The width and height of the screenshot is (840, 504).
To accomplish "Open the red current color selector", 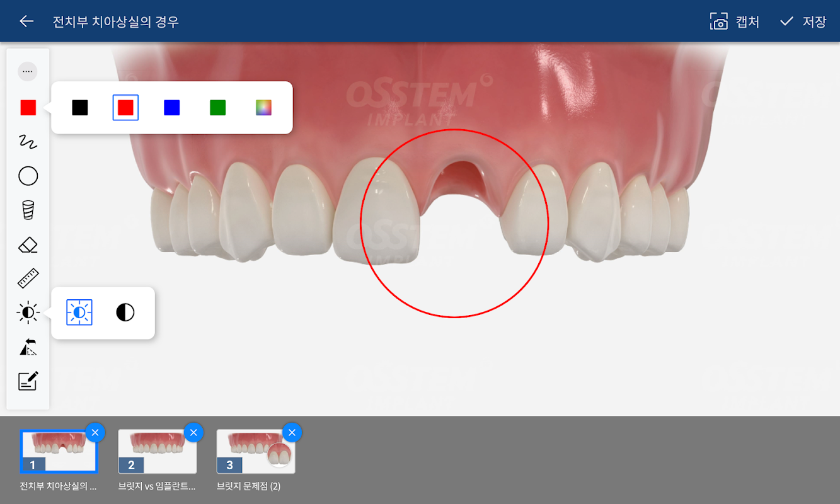I will [28, 108].
